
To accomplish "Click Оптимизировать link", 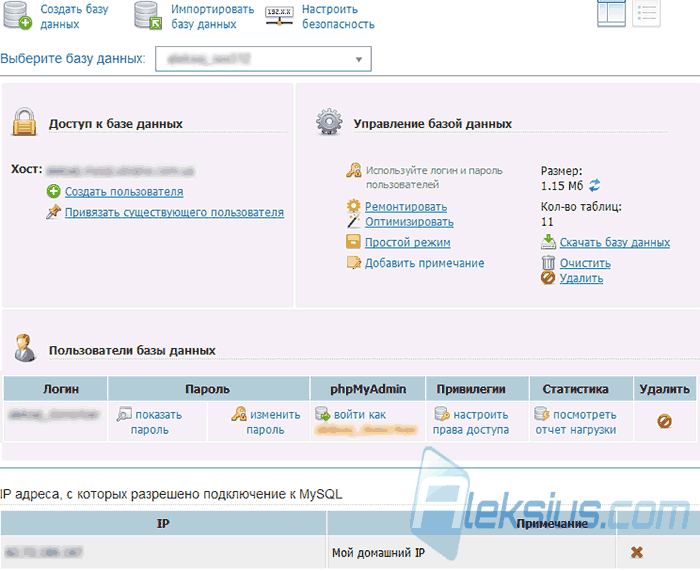I will 409,222.
